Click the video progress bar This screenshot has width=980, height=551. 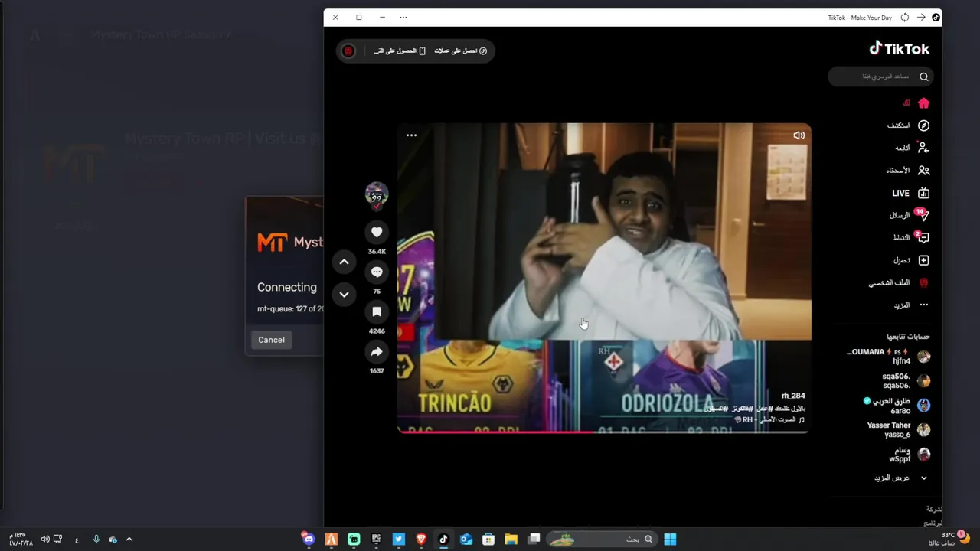click(604, 432)
